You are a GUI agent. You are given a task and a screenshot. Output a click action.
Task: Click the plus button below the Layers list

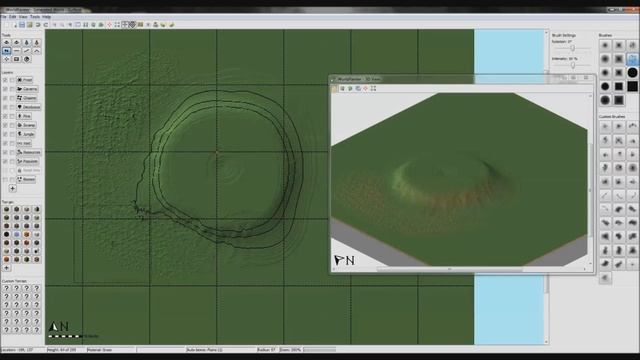(x=12, y=189)
